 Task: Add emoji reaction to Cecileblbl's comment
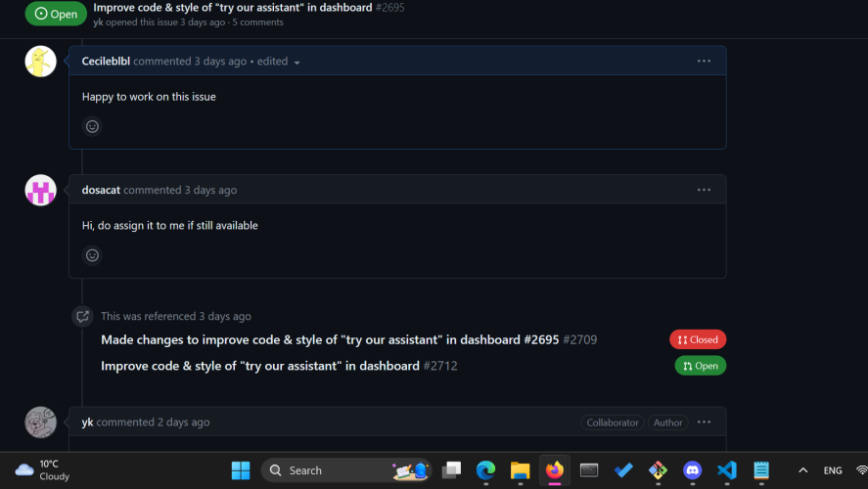(92, 126)
